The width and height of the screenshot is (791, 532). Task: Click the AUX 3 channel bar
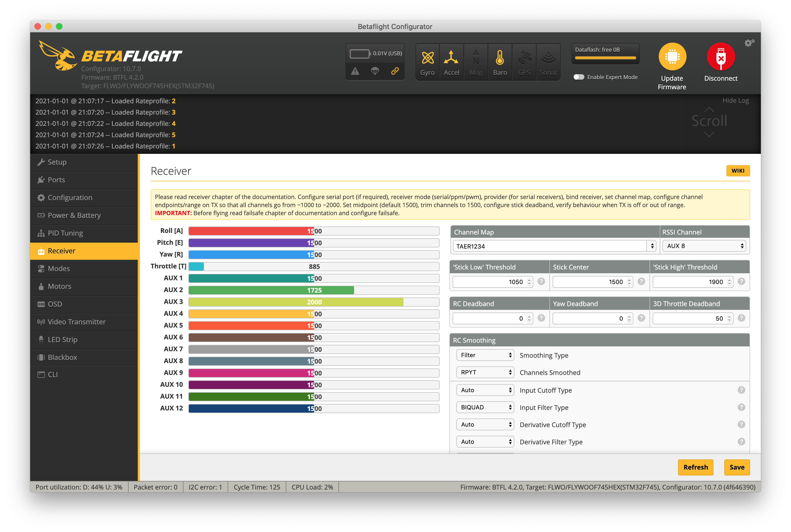tap(314, 302)
